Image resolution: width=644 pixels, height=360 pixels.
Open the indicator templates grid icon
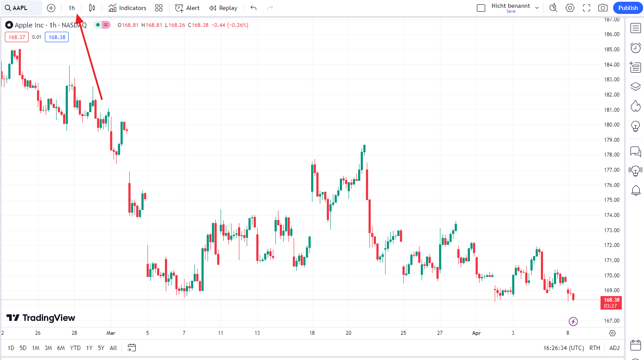coord(159,8)
